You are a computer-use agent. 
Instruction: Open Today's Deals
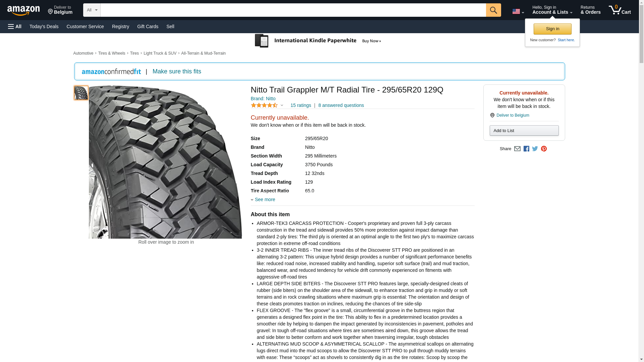pos(44,26)
